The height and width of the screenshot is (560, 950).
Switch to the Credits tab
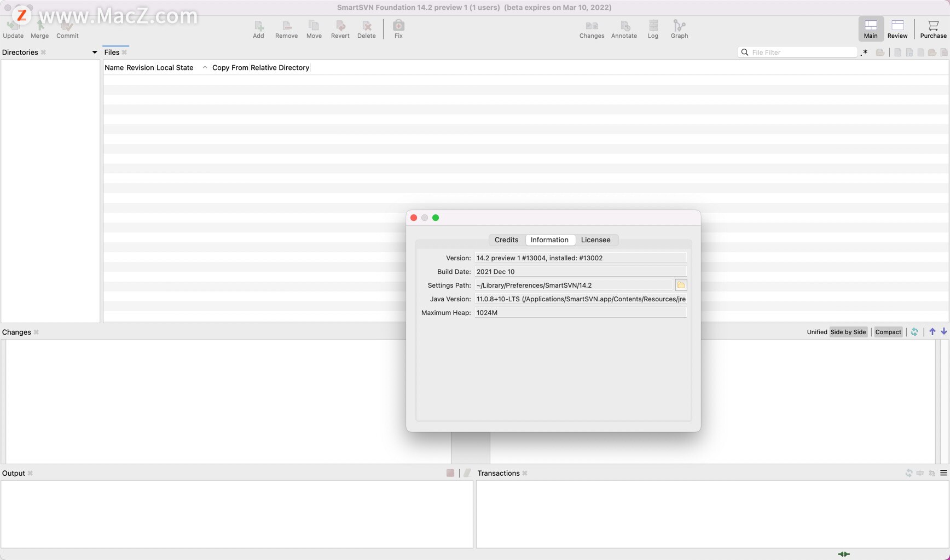coord(506,240)
